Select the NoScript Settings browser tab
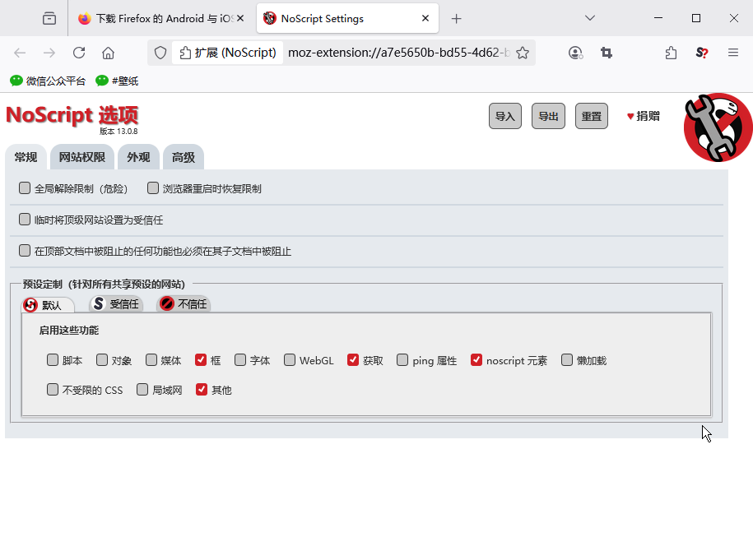753x560 pixels. (x=347, y=18)
